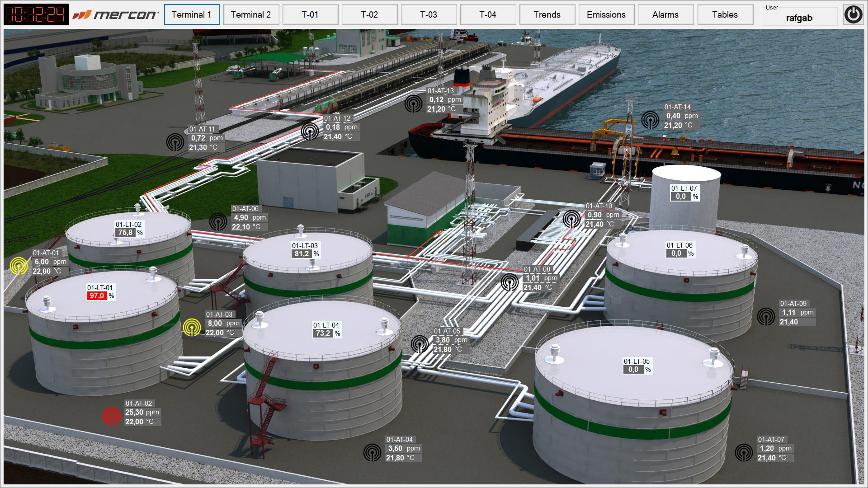Click sensor icon 01-AT-04
Image resolution: width=868 pixels, height=488 pixels.
[x=372, y=453]
